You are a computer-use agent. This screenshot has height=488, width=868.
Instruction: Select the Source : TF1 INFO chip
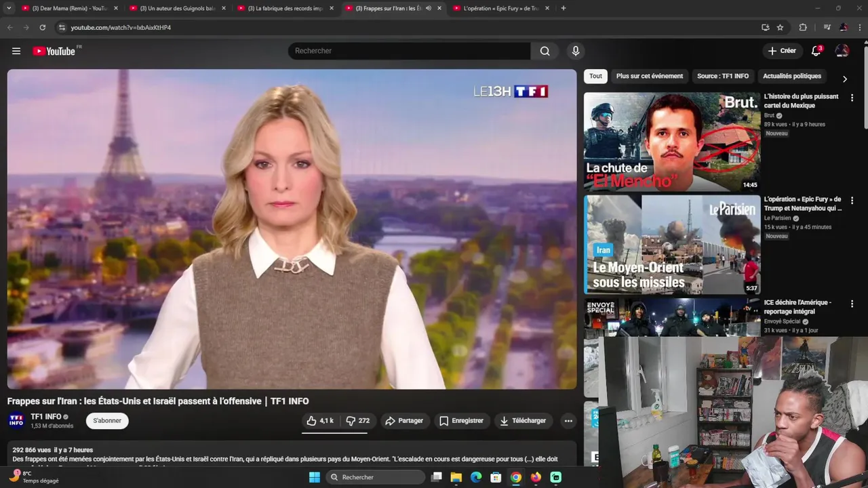(723, 76)
